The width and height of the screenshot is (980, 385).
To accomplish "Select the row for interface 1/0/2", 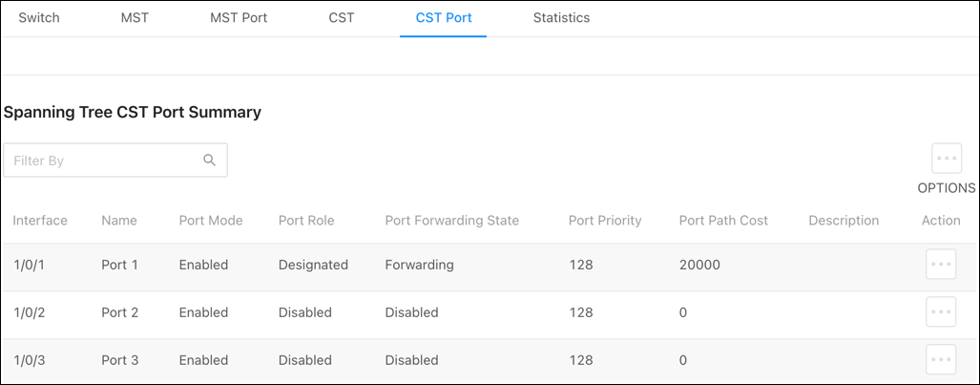I will [x=490, y=311].
